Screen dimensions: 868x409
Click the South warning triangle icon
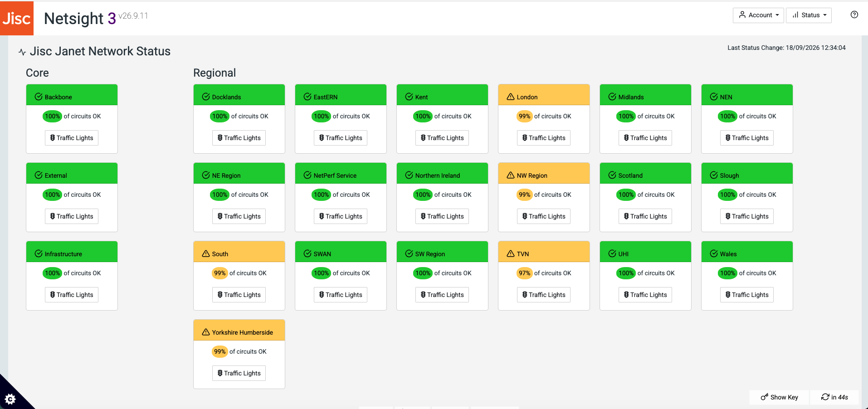pyautogui.click(x=206, y=253)
